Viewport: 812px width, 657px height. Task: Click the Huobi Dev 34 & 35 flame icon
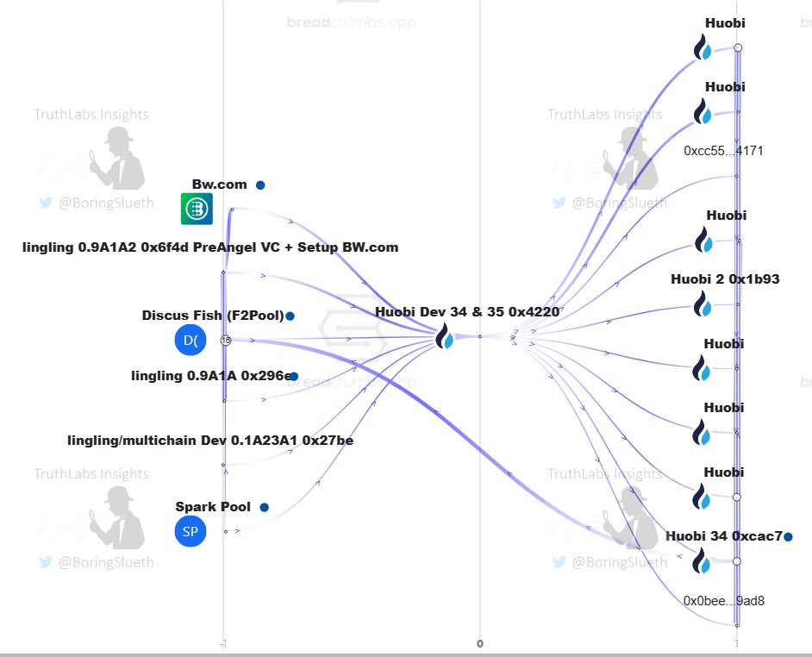click(445, 338)
